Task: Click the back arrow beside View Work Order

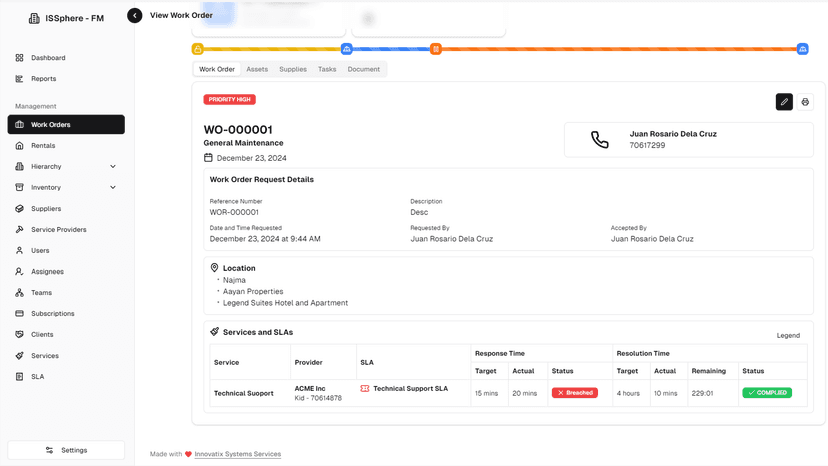Action: [x=135, y=15]
